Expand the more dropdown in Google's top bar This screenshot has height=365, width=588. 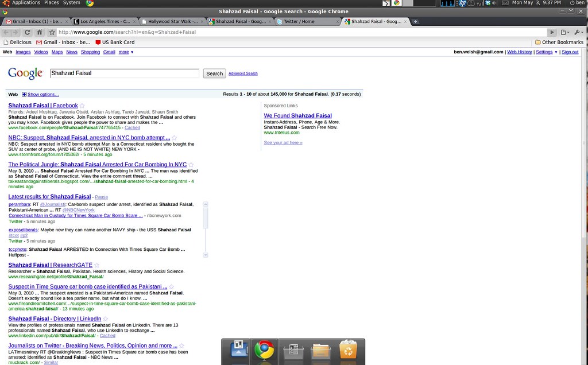pyautogui.click(x=126, y=52)
